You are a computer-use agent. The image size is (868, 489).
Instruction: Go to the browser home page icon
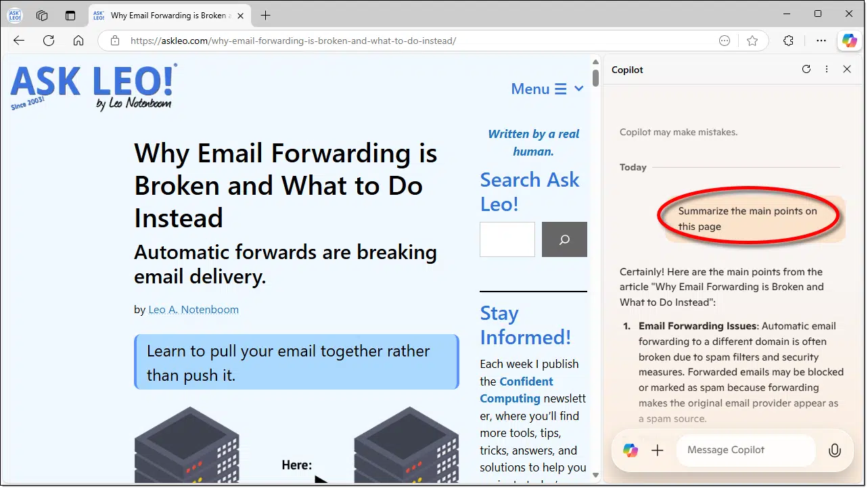[78, 41]
